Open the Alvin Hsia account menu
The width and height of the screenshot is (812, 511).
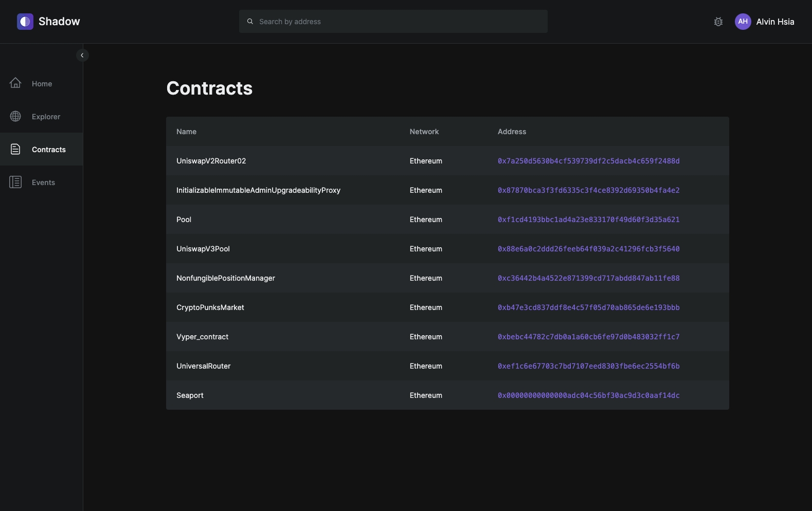(774, 22)
